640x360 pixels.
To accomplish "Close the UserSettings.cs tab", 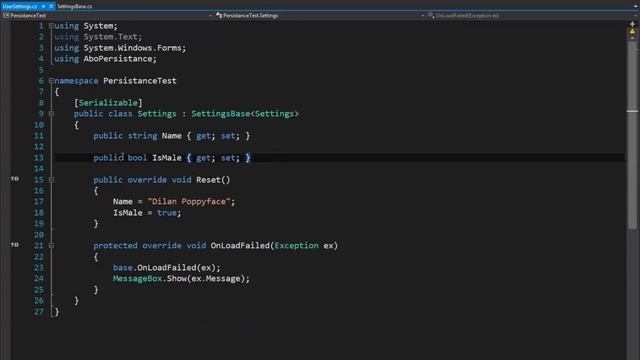I will tap(51, 6).
